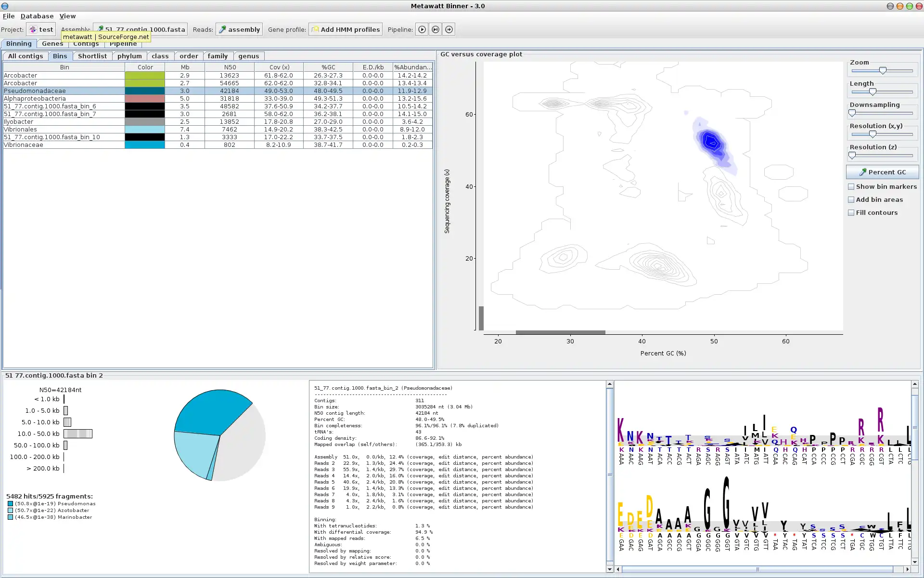Switch to the Pipeline tab

(122, 43)
